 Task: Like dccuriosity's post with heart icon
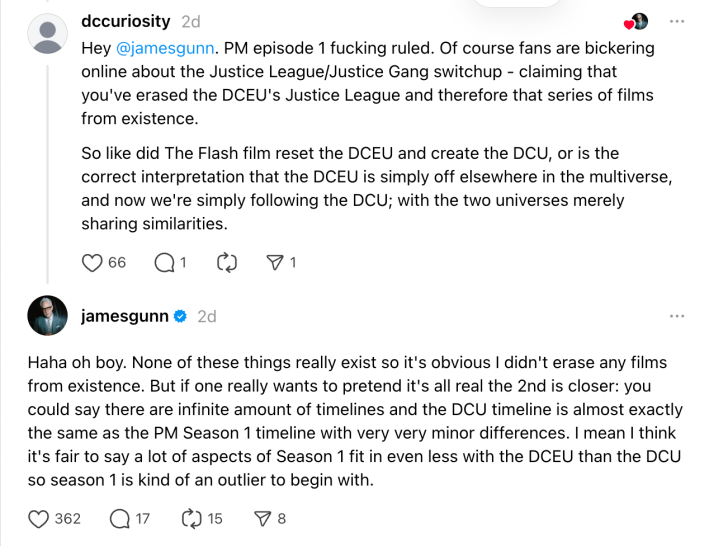(92, 263)
